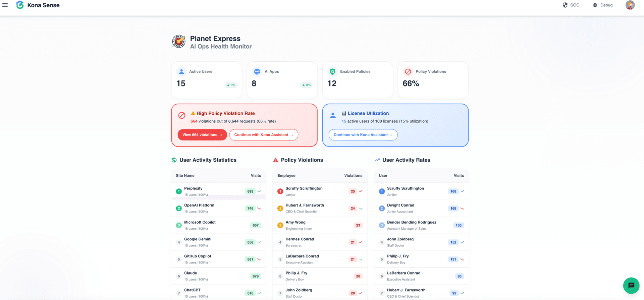Click the trend line icon beside User Activity Rates
Screen dimensions: 644x300
coord(377,160)
